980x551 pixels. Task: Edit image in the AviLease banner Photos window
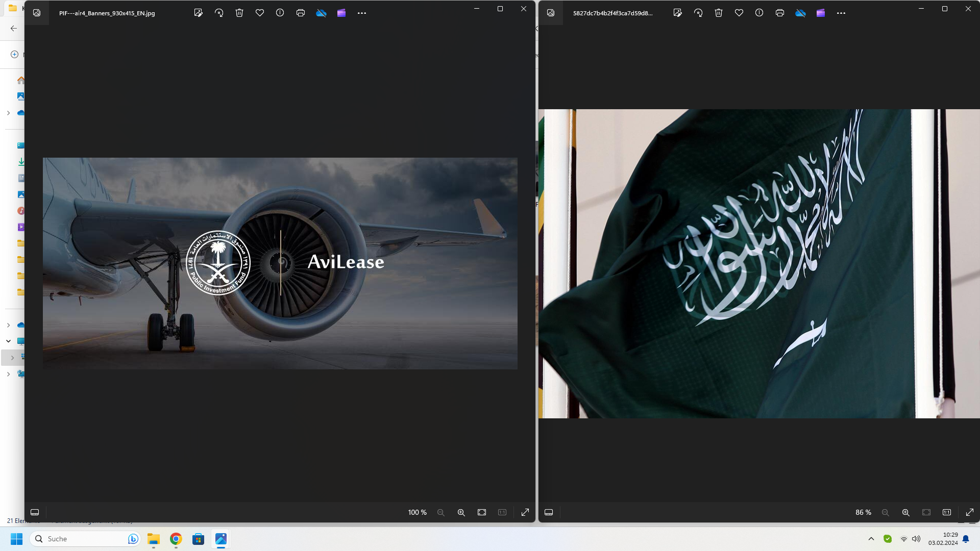click(x=199, y=13)
